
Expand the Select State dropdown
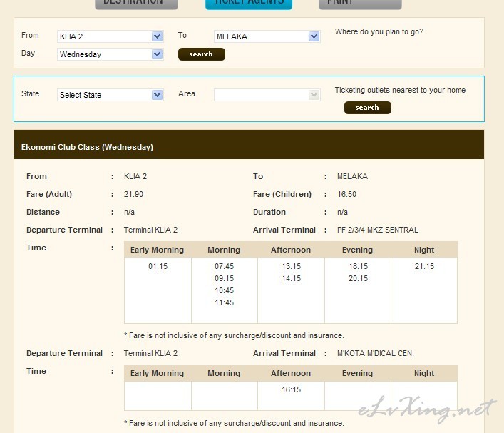click(x=110, y=95)
